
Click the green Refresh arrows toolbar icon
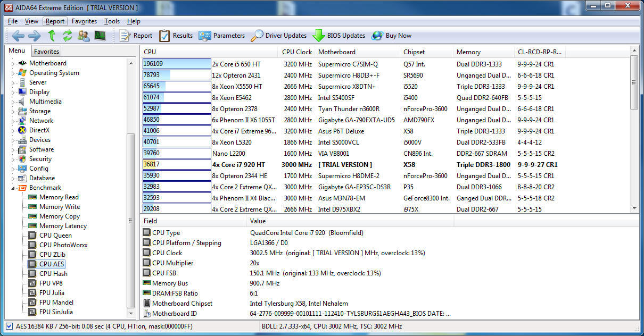coord(67,36)
